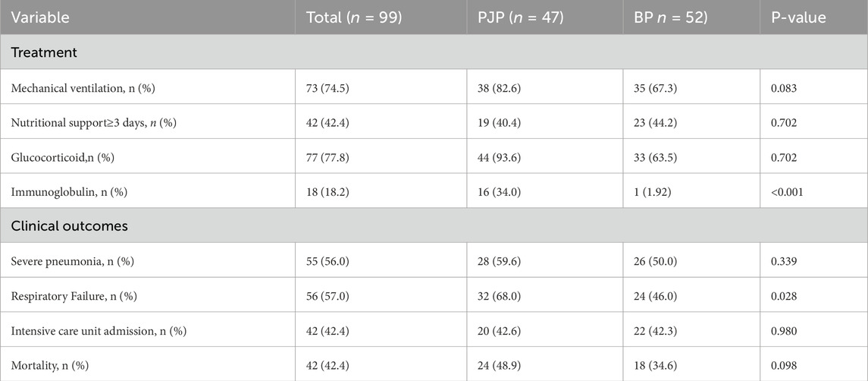Image resolution: width=868 pixels, height=381 pixels.
Task: Click the 18 (34.6) BP Mortality cell
Action: point(652,365)
